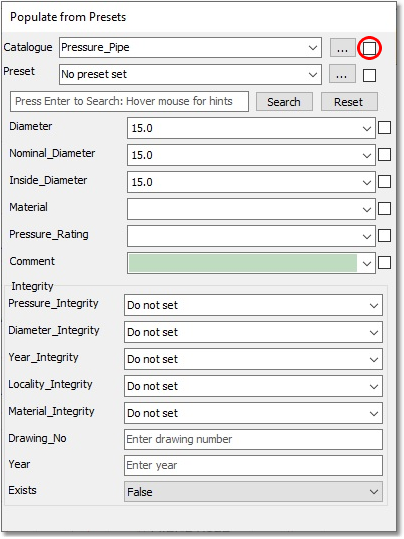The height and width of the screenshot is (539, 404).
Task: Click the Reset button
Action: [x=349, y=102]
